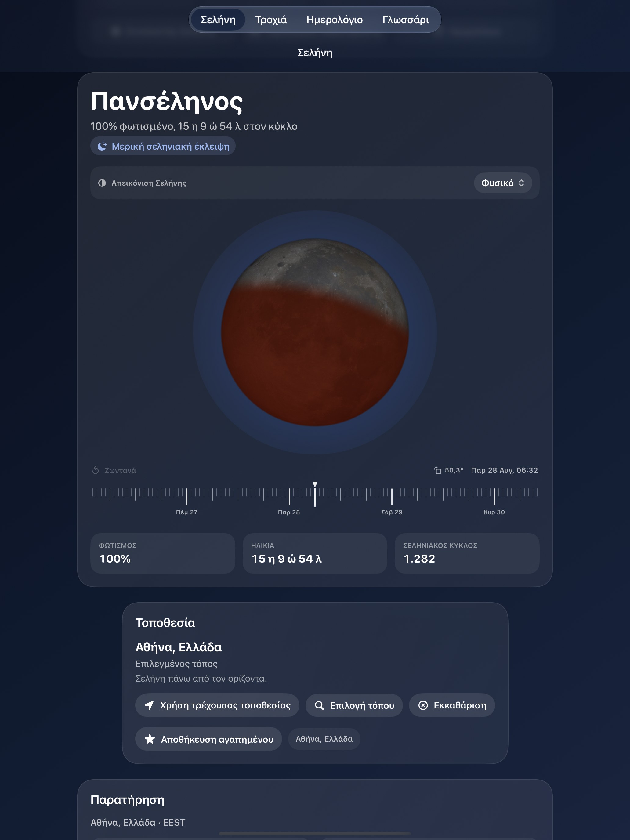Open the Φυσικό display mode dropdown
This screenshot has height=840, width=630.
(x=502, y=183)
